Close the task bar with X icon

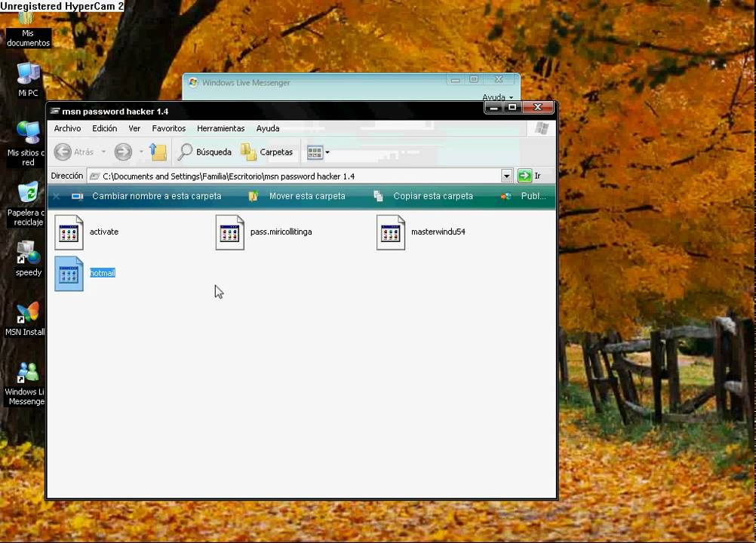tap(57, 196)
